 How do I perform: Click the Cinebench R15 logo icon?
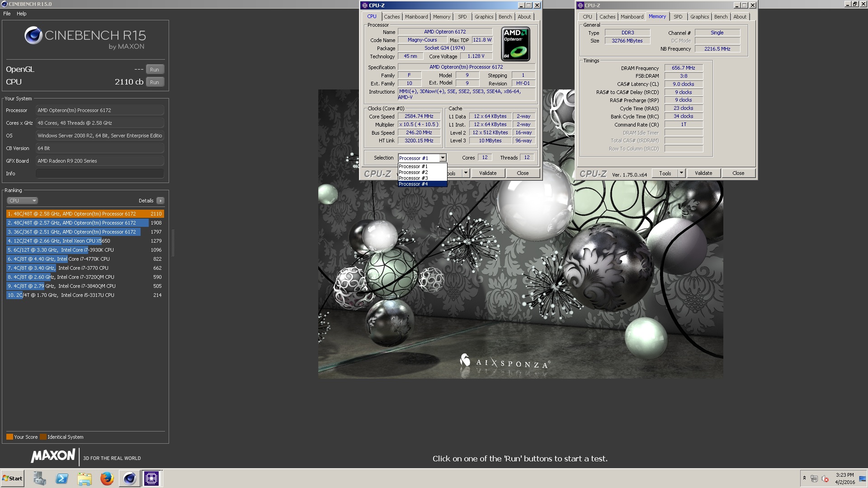coord(33,35)
